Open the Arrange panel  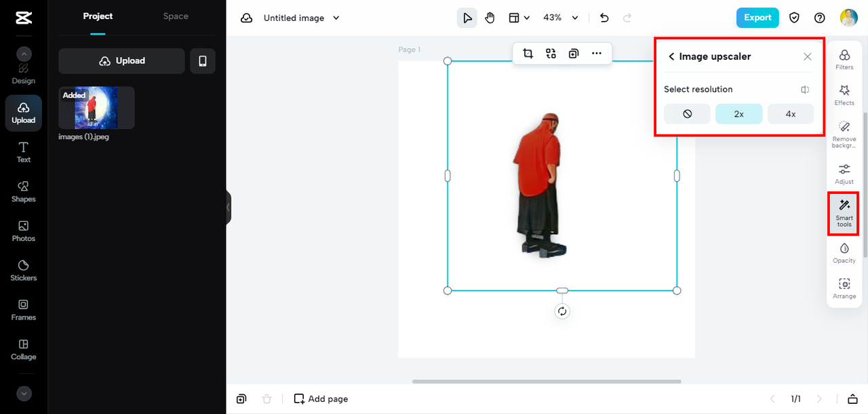tap(844, 288)
